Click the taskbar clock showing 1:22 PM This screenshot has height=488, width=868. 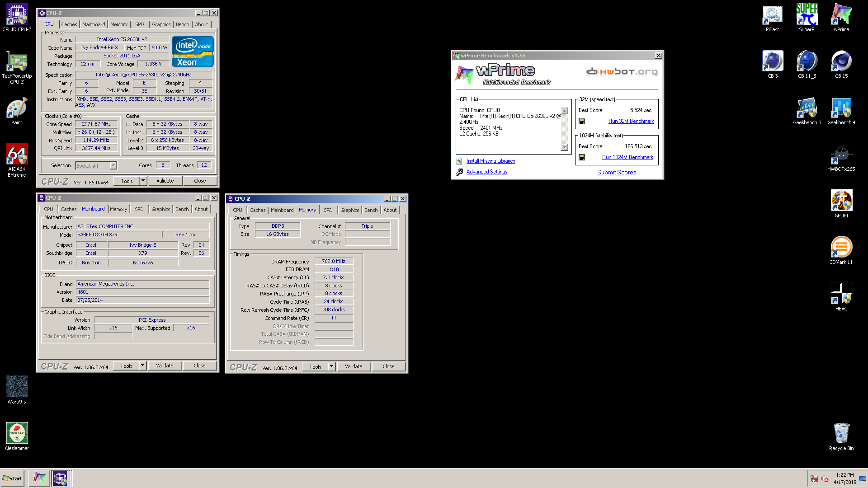pyautogui.click(x=844, y=475)
